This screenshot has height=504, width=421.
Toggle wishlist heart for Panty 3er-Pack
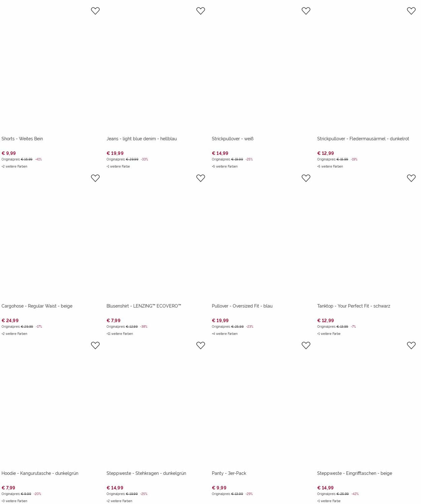[x=306, y=345]
